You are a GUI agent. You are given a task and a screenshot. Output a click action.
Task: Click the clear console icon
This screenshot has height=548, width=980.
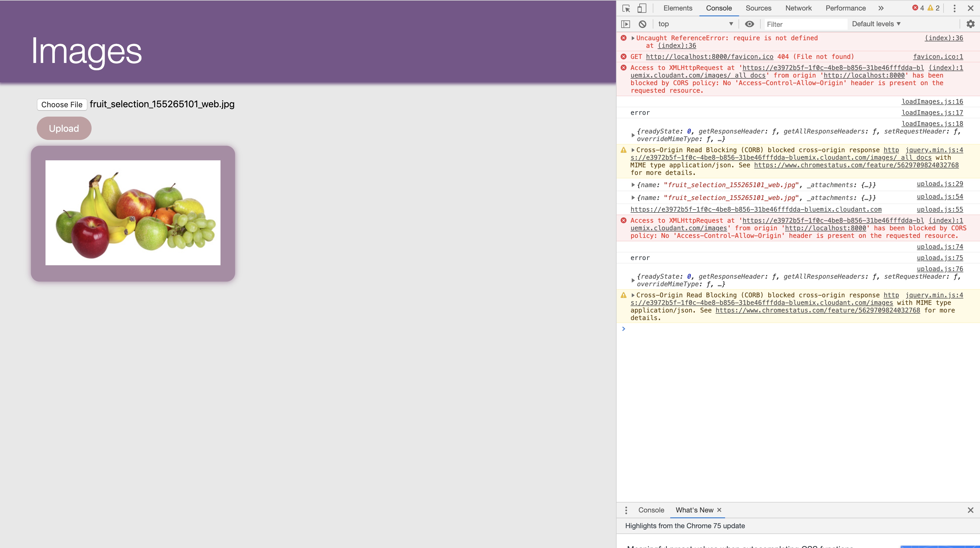coord(643,24)
